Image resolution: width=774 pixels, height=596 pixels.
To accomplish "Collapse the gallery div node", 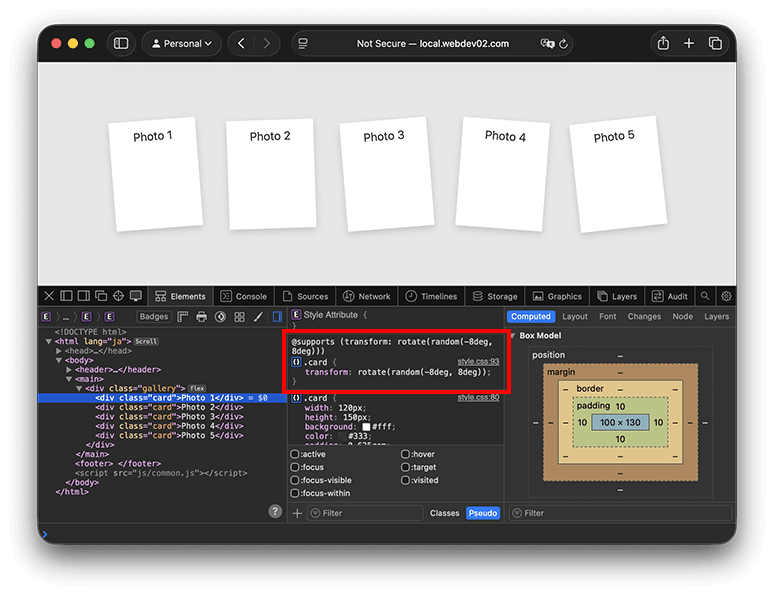I will pyautogui.click(x=79, y=388).
